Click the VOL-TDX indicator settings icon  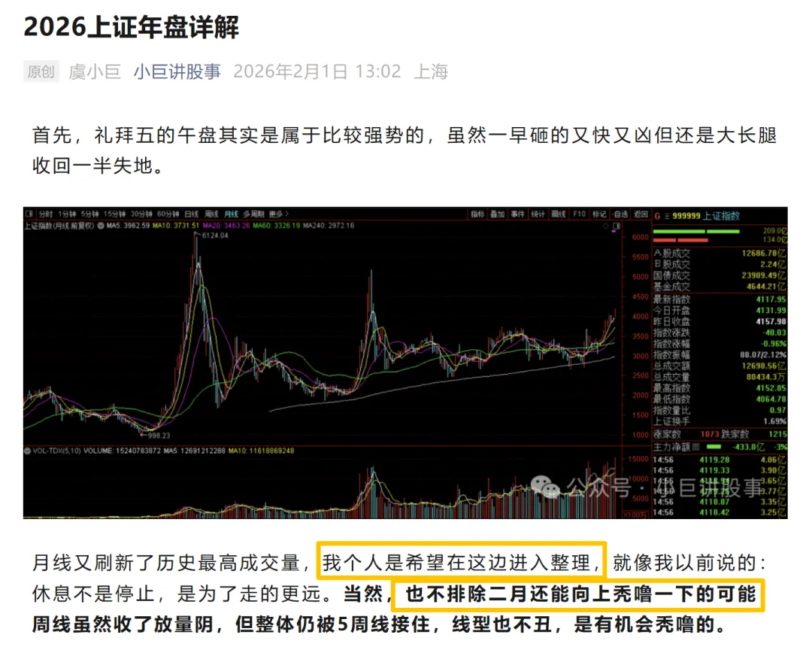pyautogui.click(x=28, y=451)
